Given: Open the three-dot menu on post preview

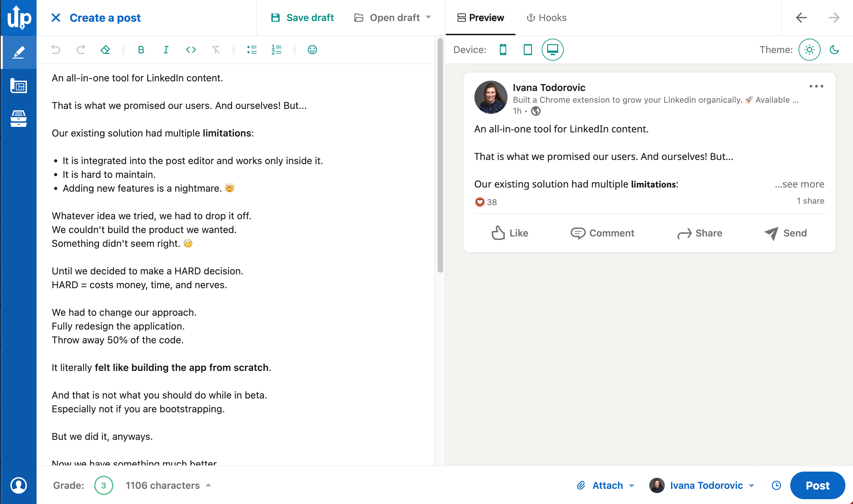Looking at the screenshot, I should [x=816, y=86].
